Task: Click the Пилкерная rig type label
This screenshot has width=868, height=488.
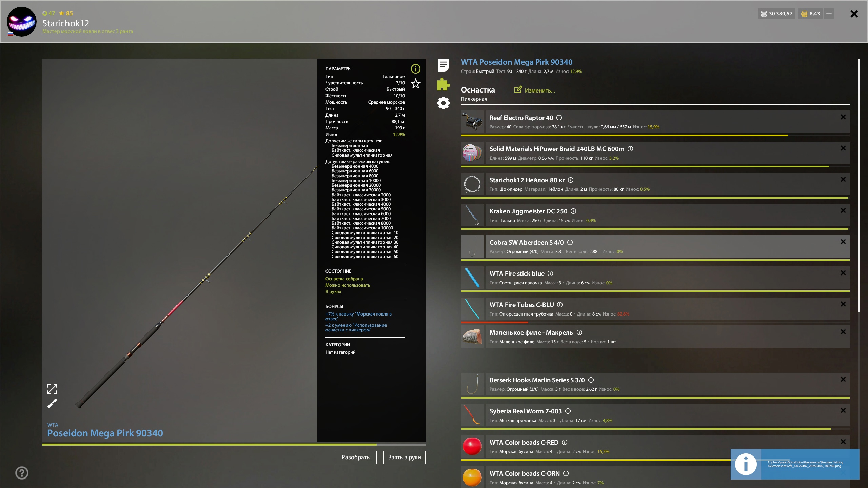Action: tap(474, 99)
